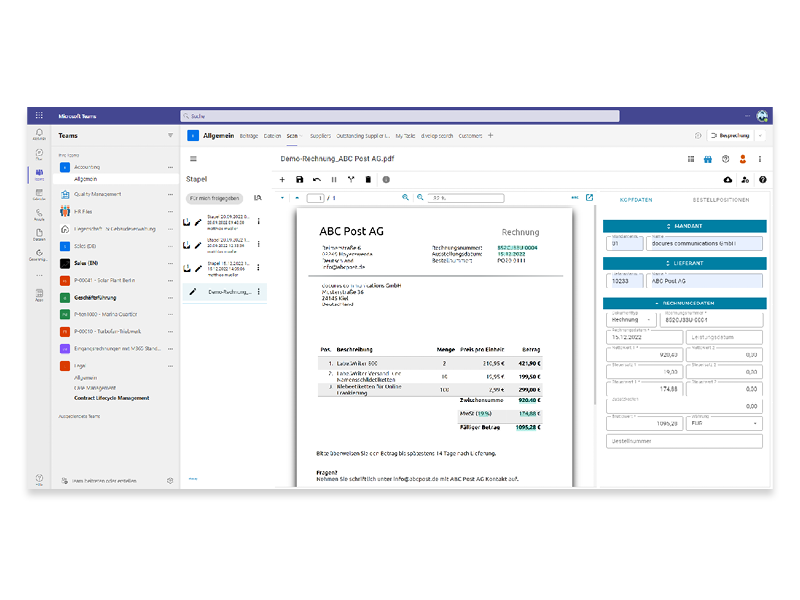Click the zoom in magnifier icon
The height and width of the screenshot is (600, 800).
405,197
